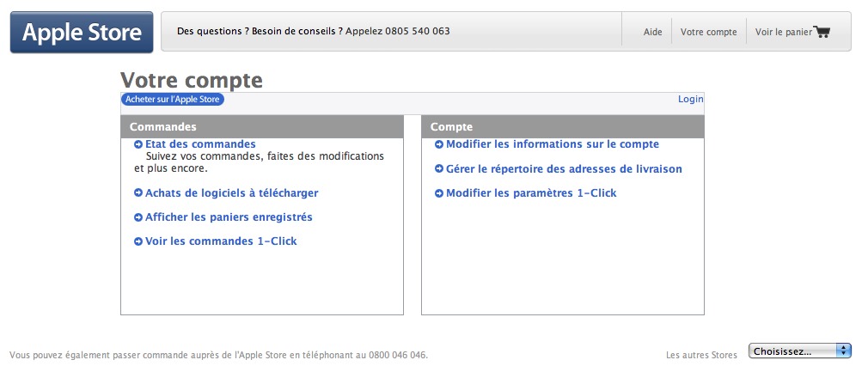Open the Aide help link
This screenshot has height=366, width=868.
tap(652, 32)
